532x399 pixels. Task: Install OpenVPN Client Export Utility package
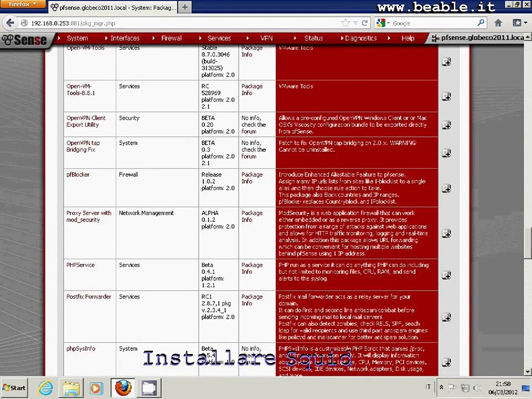[x=447, y=125]
